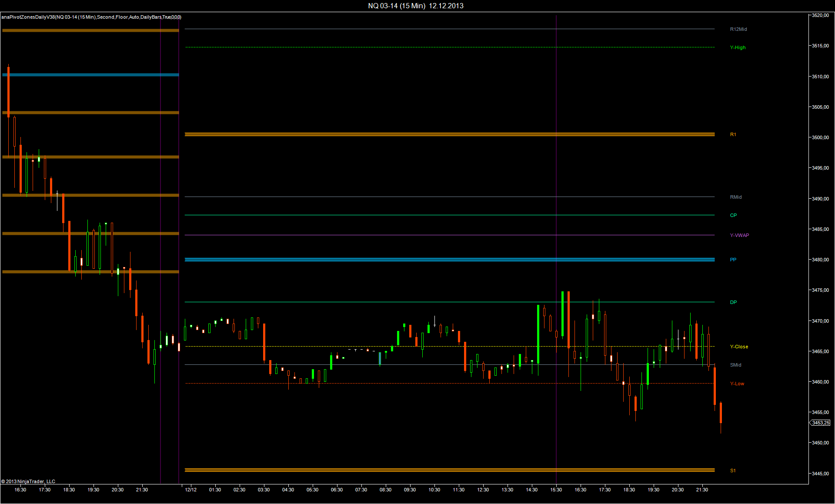Click the 15:30 time axis label
Image resolution: width=835 pixels, height=504 pixels.
pyautogui.click(x=556, y=490)
